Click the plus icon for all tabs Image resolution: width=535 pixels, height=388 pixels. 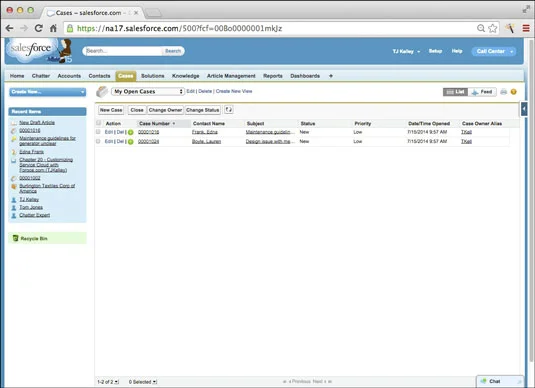click(331, 76)
